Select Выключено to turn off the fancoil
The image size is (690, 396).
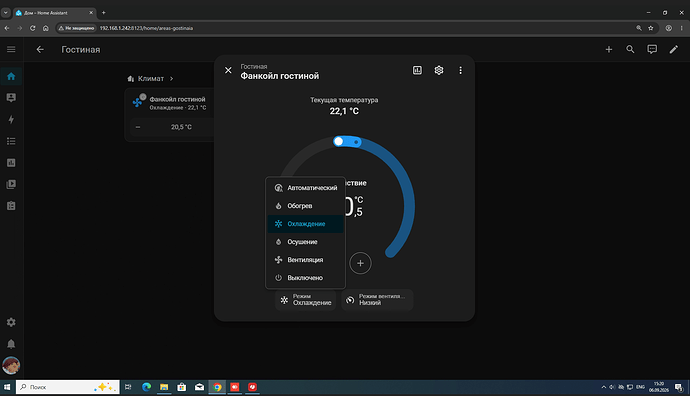click(305, 278)
